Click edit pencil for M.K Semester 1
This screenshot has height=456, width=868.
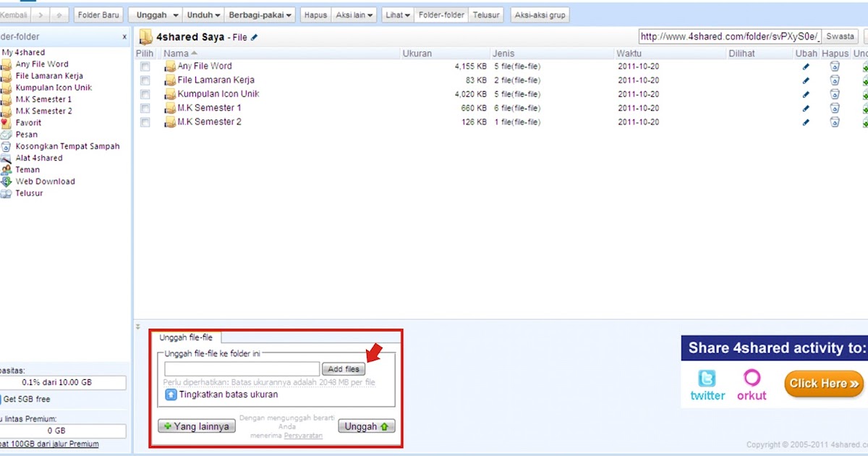[x=806, y=109]
